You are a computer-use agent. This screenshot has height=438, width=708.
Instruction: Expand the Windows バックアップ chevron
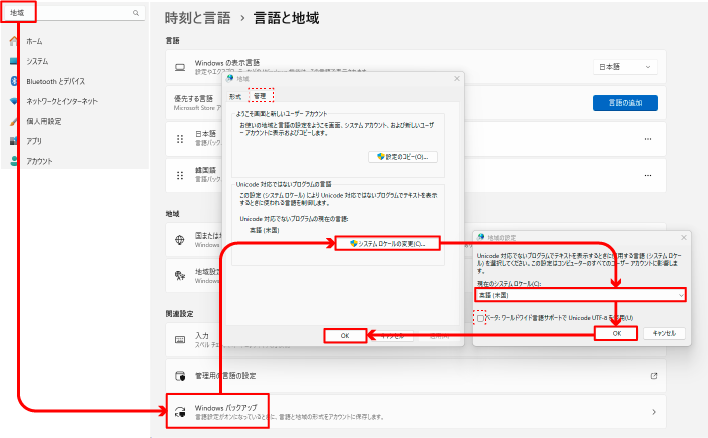click(654, 412)
